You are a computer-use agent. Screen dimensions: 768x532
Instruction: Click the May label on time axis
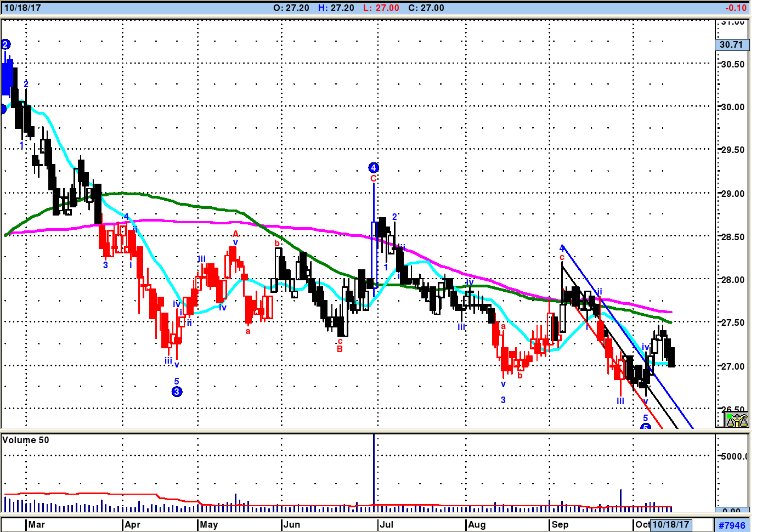coord(209,524)
